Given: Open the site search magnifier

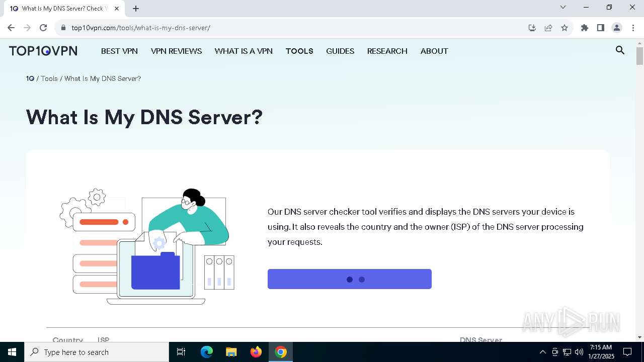Looking at the screenshot, I should pos(620,50).
